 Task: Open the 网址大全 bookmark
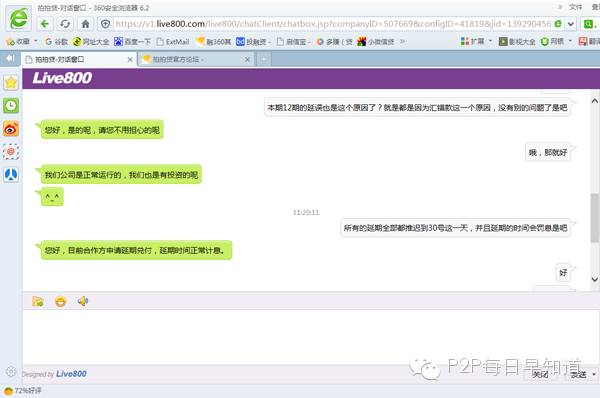click(x=91, y=41)
